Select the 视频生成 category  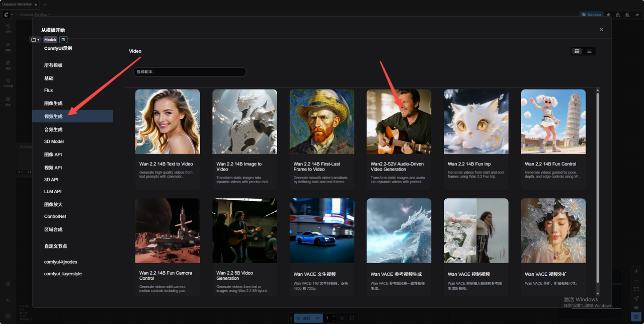click(x=72, y=116)
